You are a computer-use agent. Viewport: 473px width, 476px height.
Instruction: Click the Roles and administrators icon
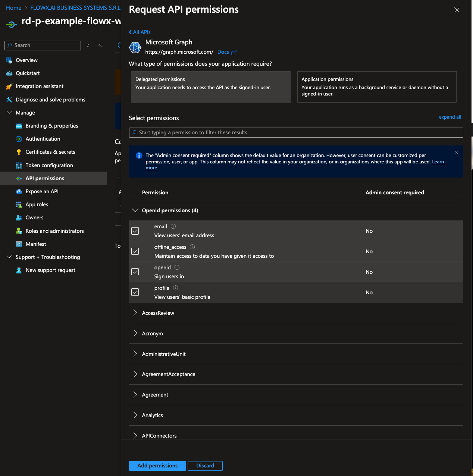click(19, 231)
